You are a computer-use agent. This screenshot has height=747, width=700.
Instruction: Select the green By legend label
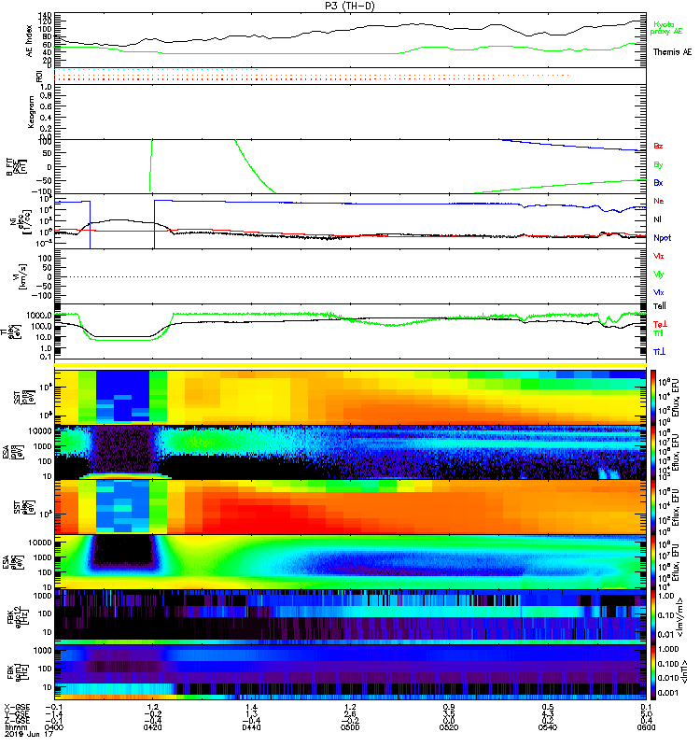pos(658,164)
